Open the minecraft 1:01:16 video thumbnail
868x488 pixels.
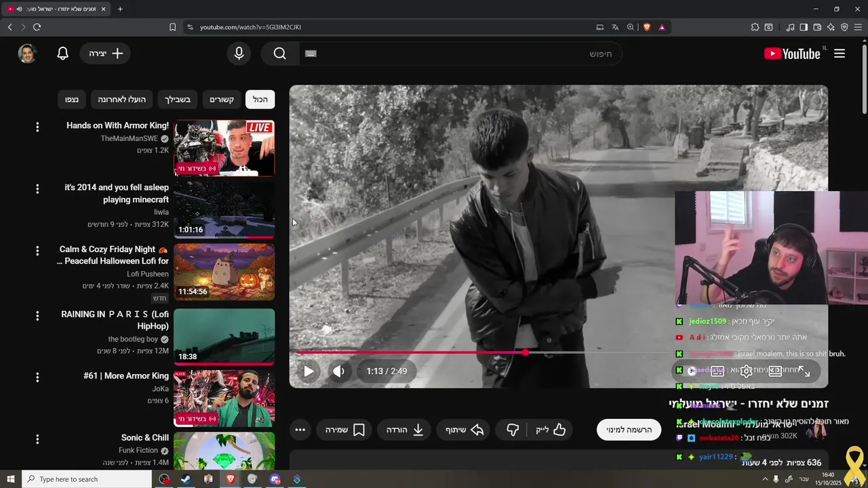224,209
